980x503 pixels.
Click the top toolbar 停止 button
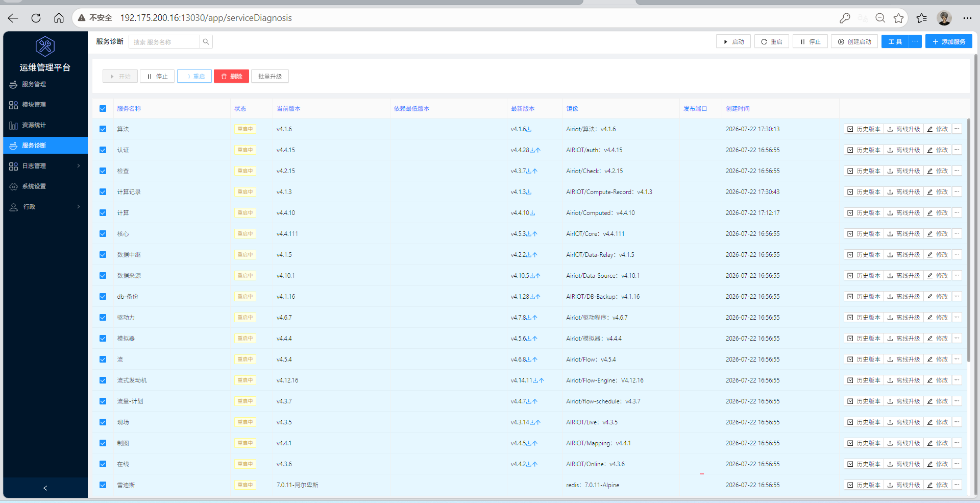[810, 42]
